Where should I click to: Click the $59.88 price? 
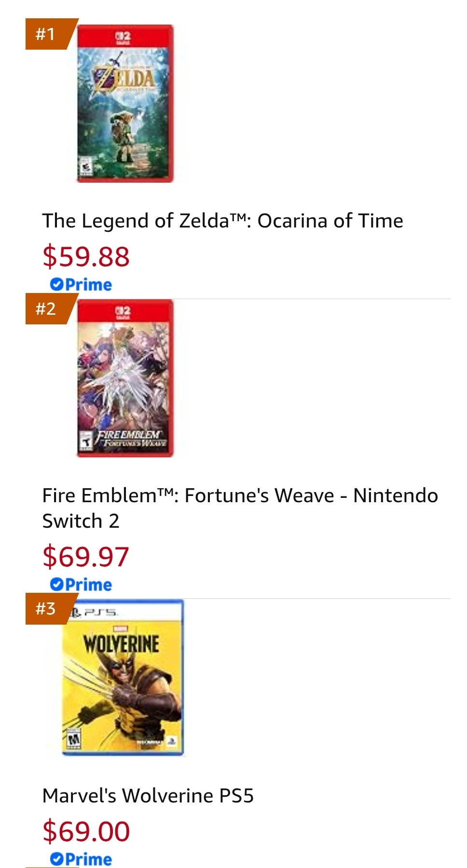pos(86,256)
